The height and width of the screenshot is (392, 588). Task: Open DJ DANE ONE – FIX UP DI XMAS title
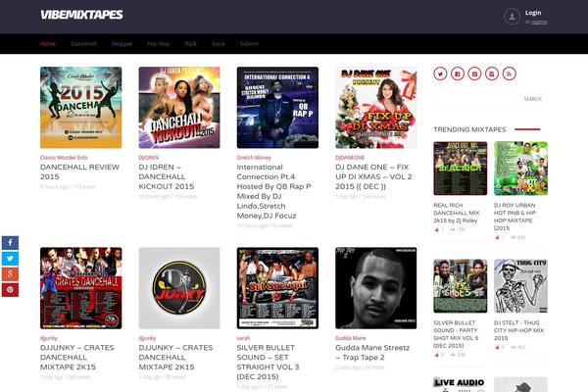tap(373, 176)
